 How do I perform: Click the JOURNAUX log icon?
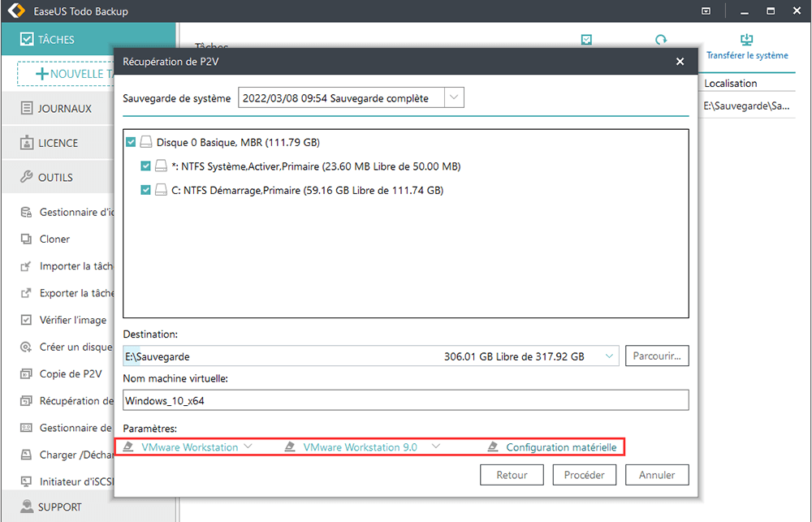[27, 108]
